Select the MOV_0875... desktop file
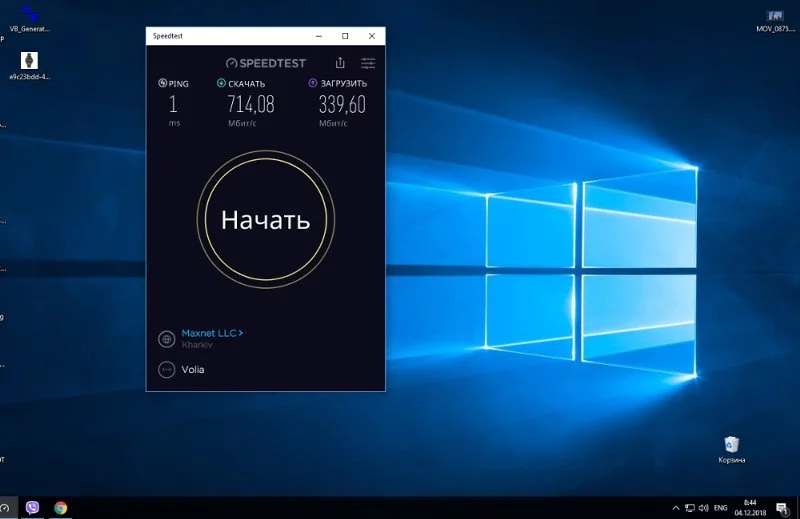The width and height of the screenshot is (800, 519). (775, 21)
